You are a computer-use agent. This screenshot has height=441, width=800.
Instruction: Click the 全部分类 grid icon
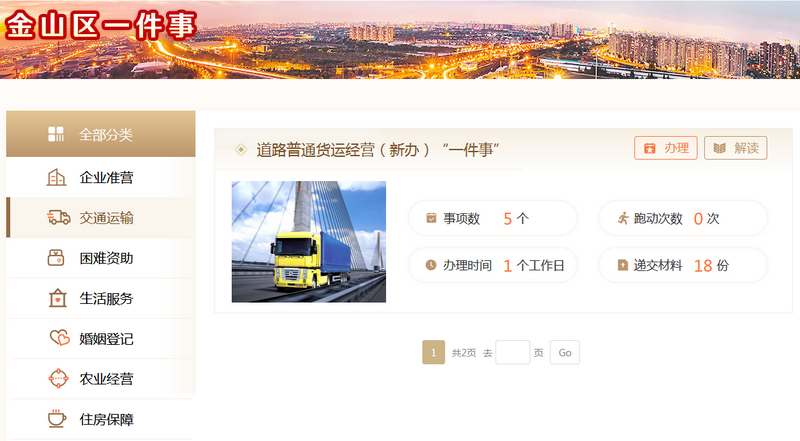[56, 134]
